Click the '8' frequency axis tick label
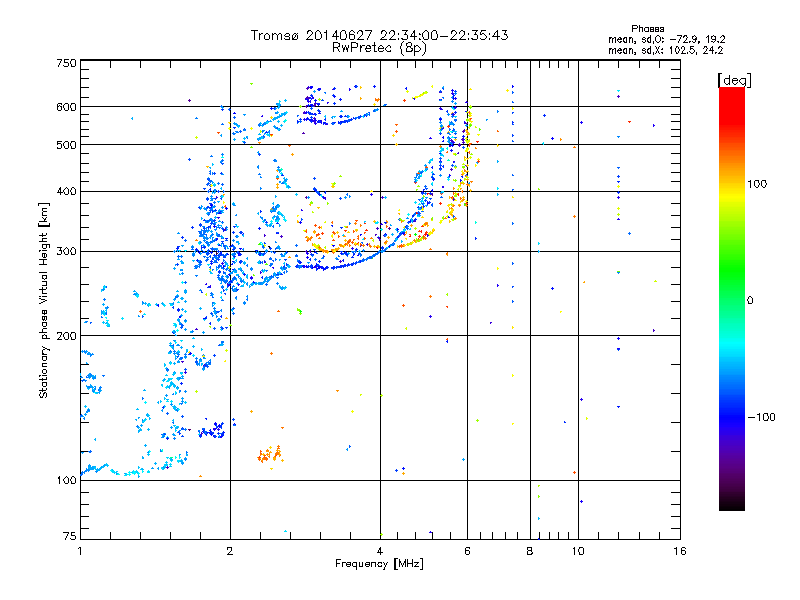This screenshot has width=800, height=600. click(530, 551)
